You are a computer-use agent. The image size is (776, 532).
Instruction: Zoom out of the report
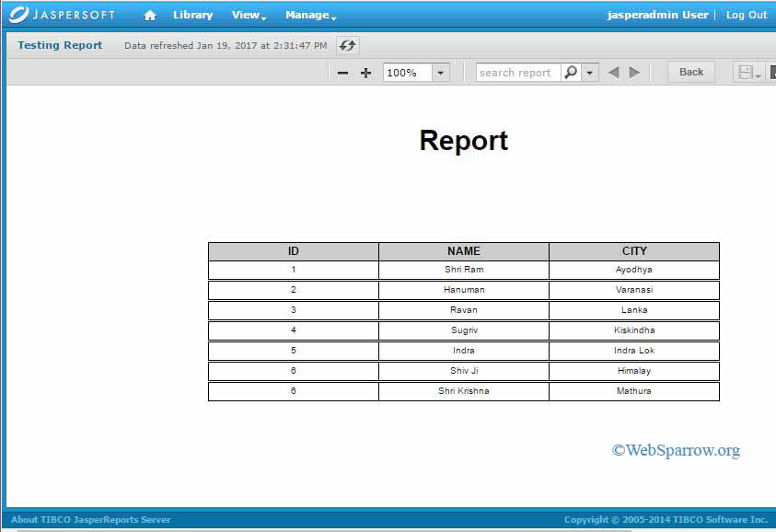[x=342, y=72]
